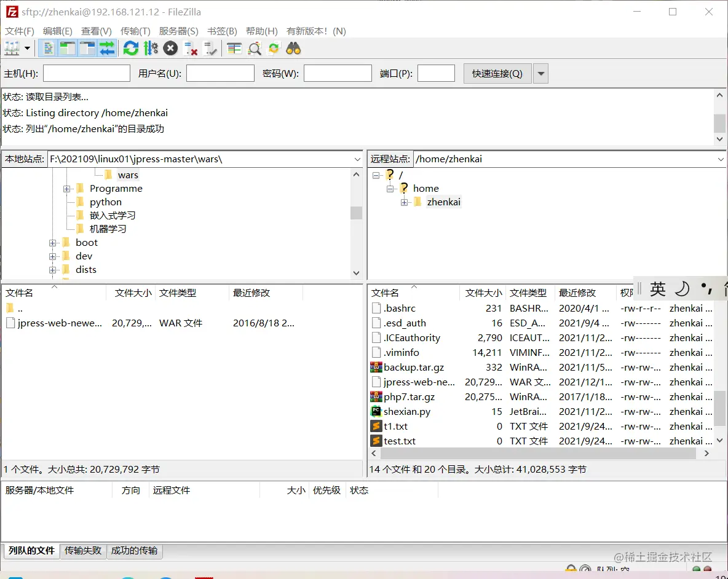Collapse the remote root / node
Viewport: 728px width, 579px height.
tap(376, 175)
